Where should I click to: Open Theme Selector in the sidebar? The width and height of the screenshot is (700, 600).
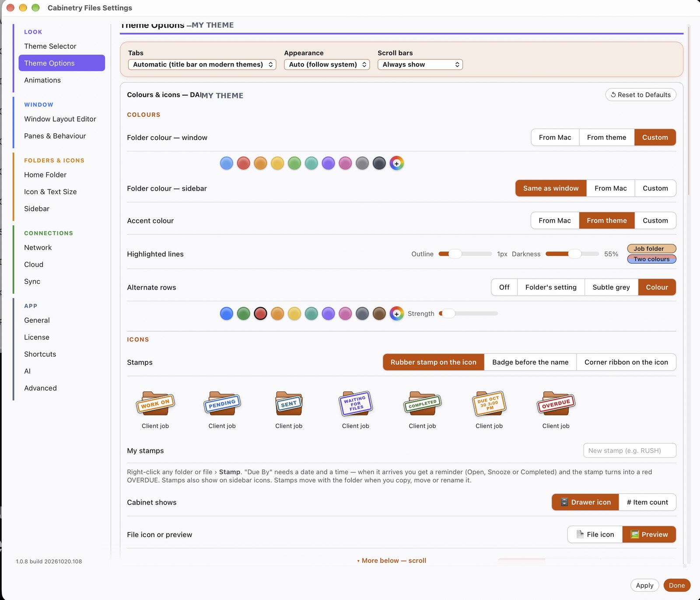coord(62,46)
